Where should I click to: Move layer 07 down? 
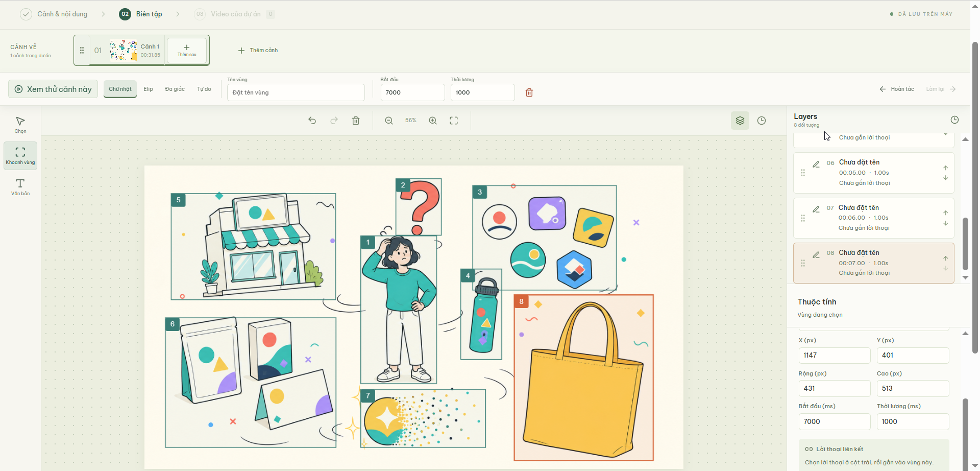click(x=946, y=223)
